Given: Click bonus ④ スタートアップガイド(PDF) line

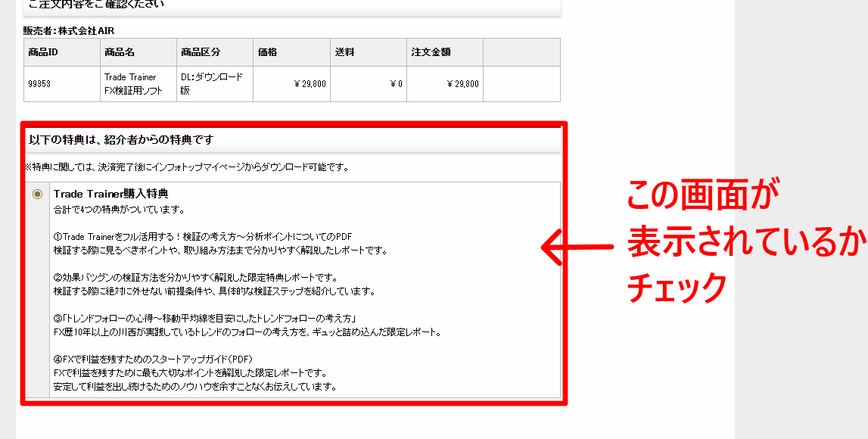Looking at the screenshot, I should coord(154,360).
